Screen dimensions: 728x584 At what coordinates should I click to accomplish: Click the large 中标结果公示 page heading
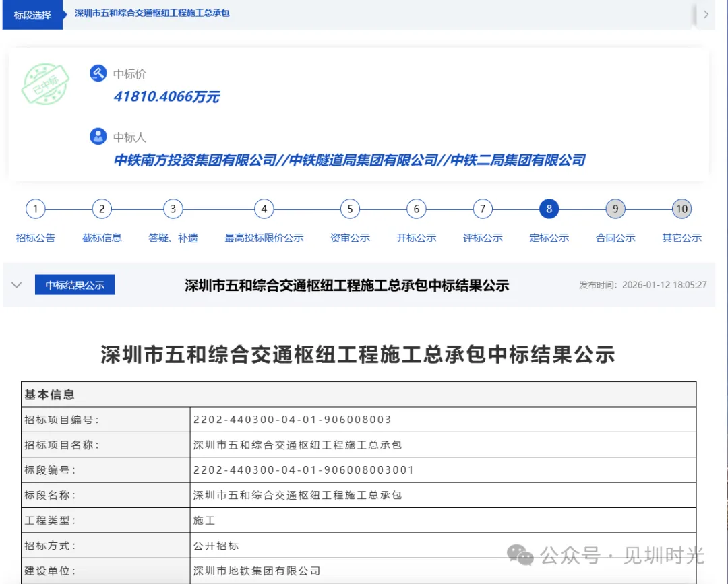click(x=358, y=354)
